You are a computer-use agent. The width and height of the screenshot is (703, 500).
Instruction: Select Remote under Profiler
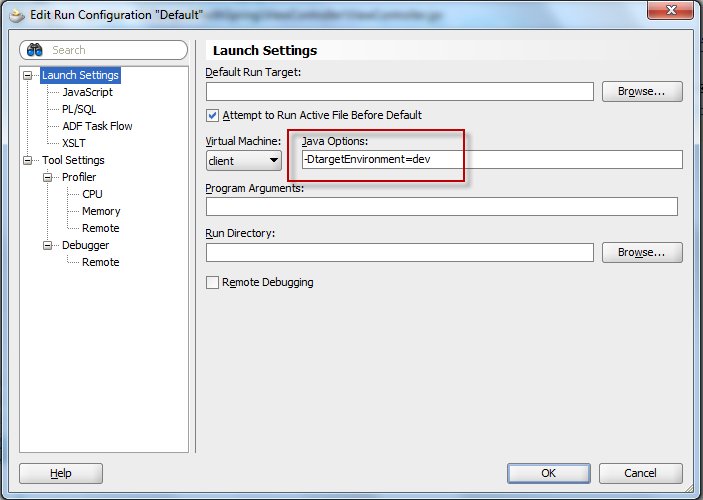100,228
